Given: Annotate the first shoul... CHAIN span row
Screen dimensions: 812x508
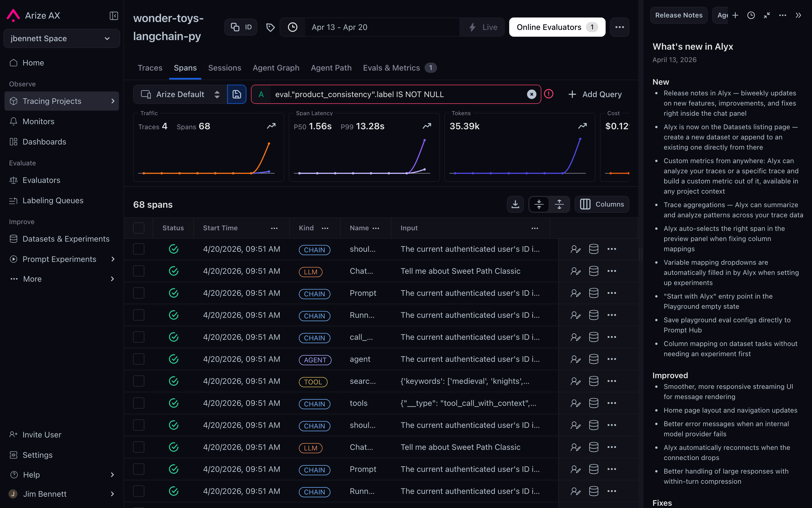Looking at the screenshot, I should coord(575,249).
